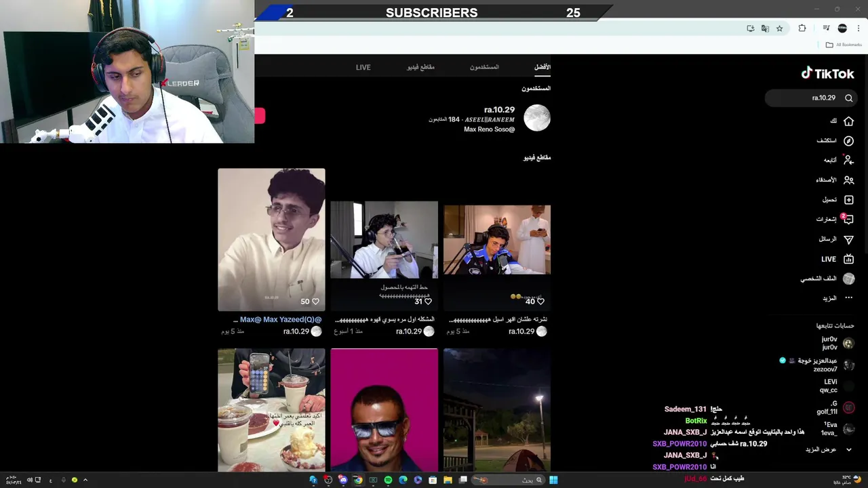Open the Chrome three-dot menu

coord(859,28)
